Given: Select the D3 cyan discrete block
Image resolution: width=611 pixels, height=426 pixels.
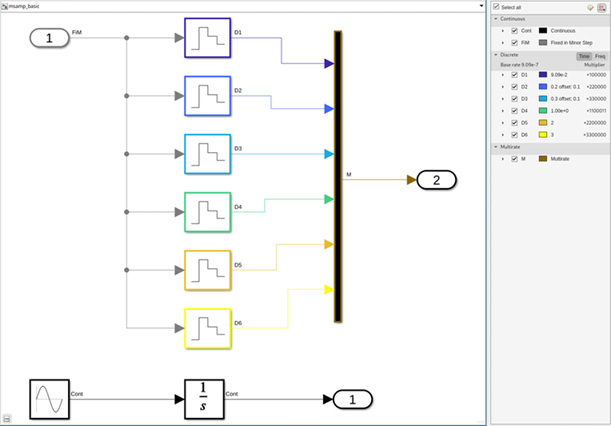Looking at the screenshot, I should pos(208,154).
